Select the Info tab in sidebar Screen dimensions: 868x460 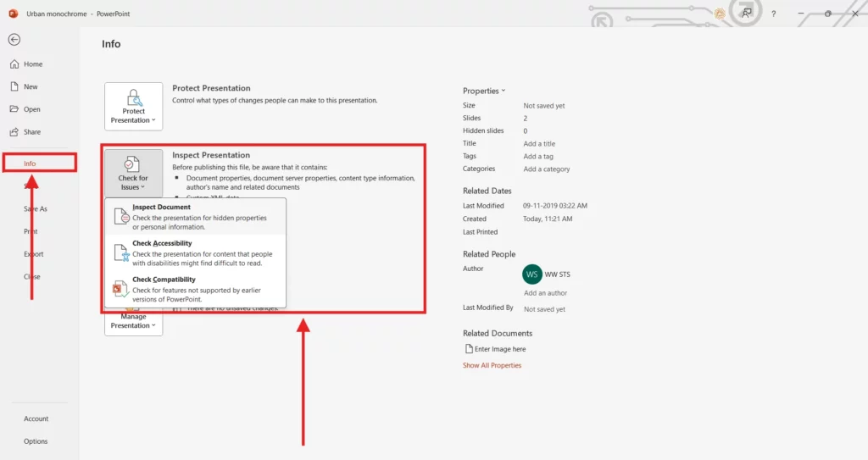click(x=31, y=163)
